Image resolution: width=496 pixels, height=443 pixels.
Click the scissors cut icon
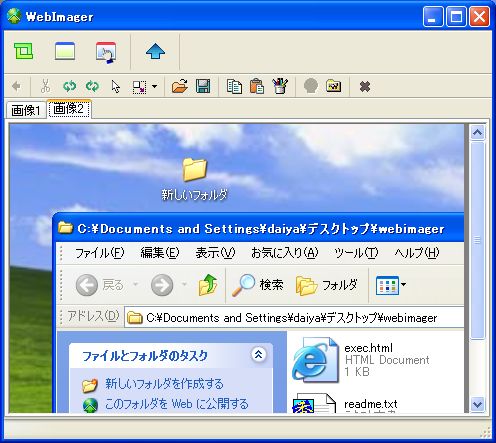coord(45,86)
